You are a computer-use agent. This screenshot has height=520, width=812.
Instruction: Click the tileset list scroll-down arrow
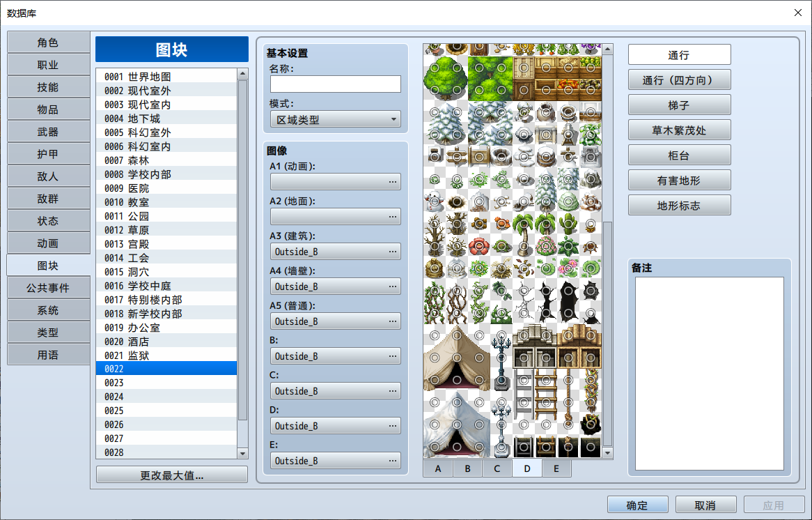pyautogui.click(x=242, y=453)
